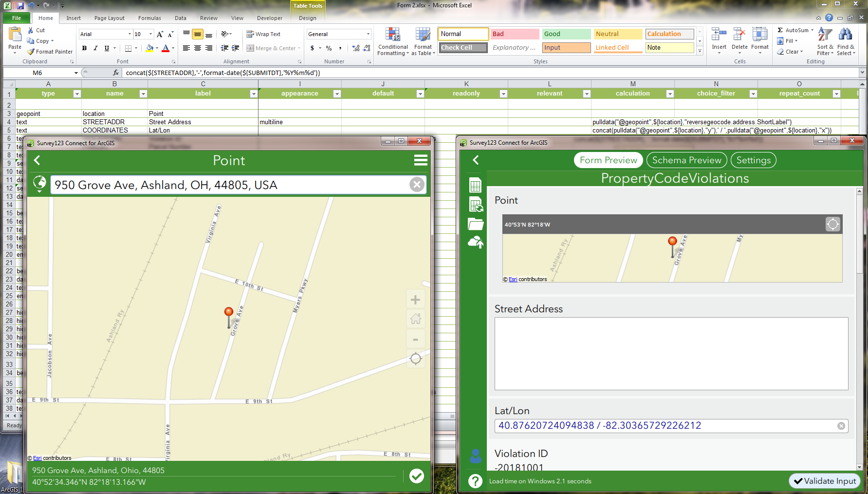Image resolution: width=868 pixels, height=494 pixels.
Task: Apply the Neutral cell style
Action: [x=618, y=34]
